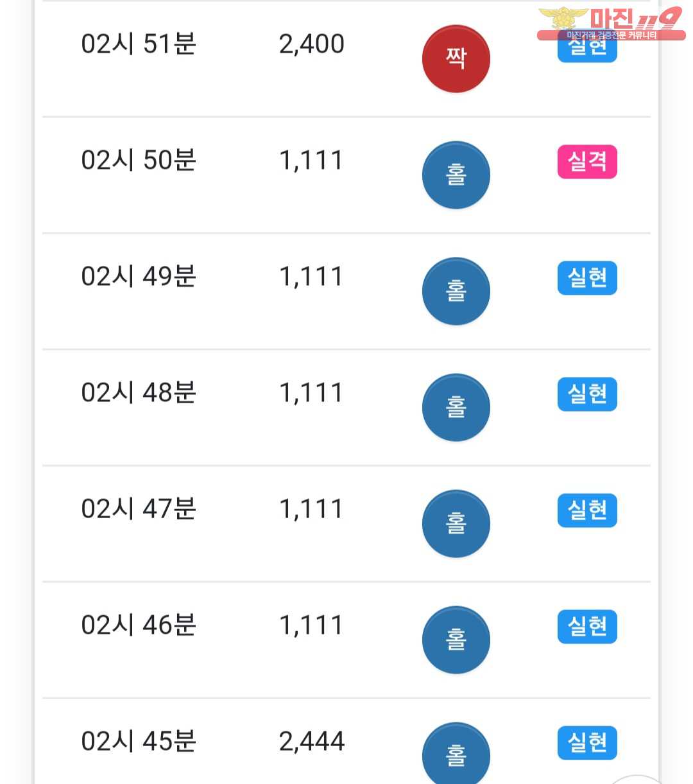Click the blue 홀 circle at 02시 49분
This screenshot has width=693, height=784.
[x=456, y=291]
